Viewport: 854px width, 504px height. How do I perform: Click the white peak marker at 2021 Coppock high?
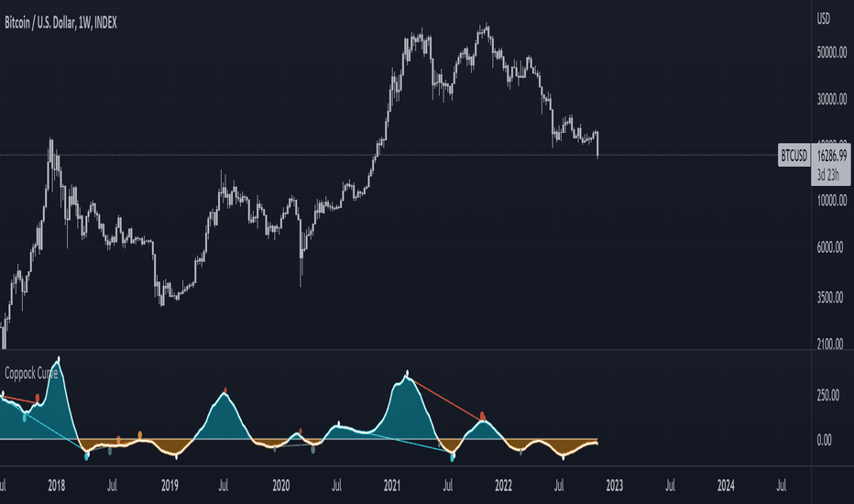coord(407,374)
